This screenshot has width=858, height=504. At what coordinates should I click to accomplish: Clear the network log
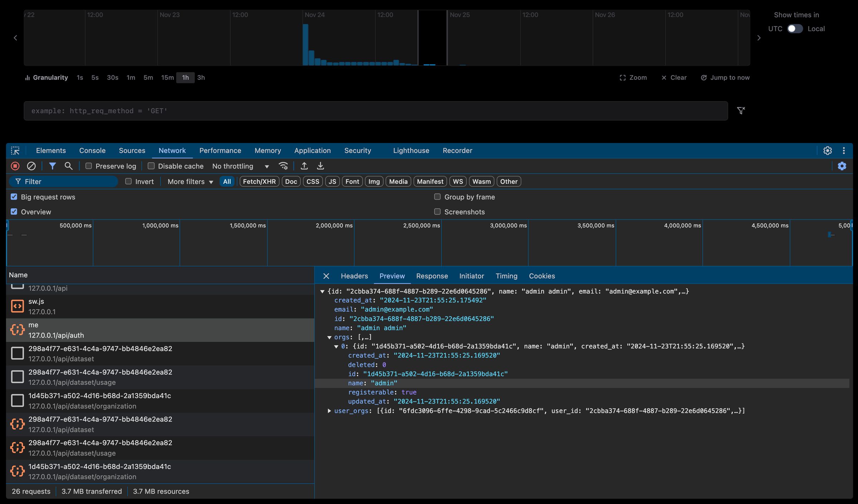pyautogui.click(x=32, y=166)
